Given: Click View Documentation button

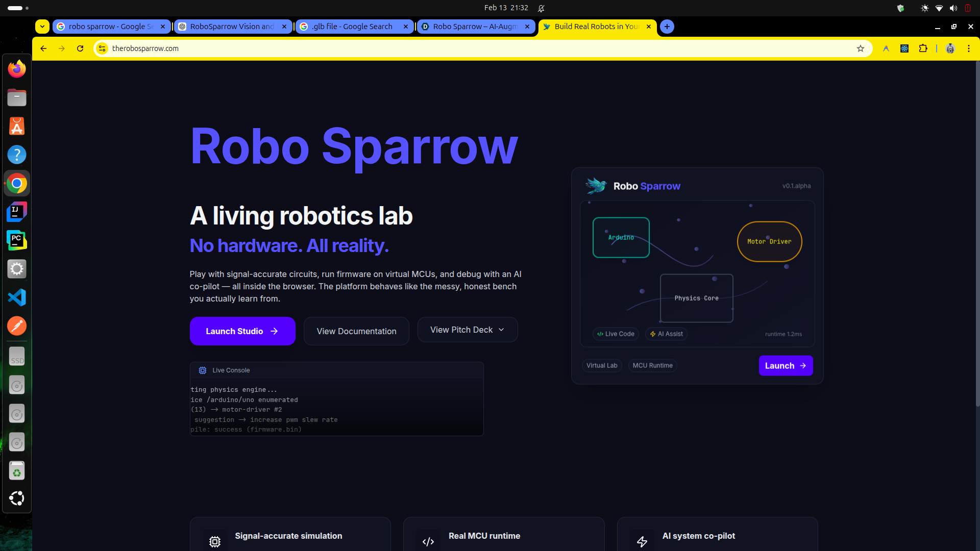Looking at the screenshot, I should (356, 331).
